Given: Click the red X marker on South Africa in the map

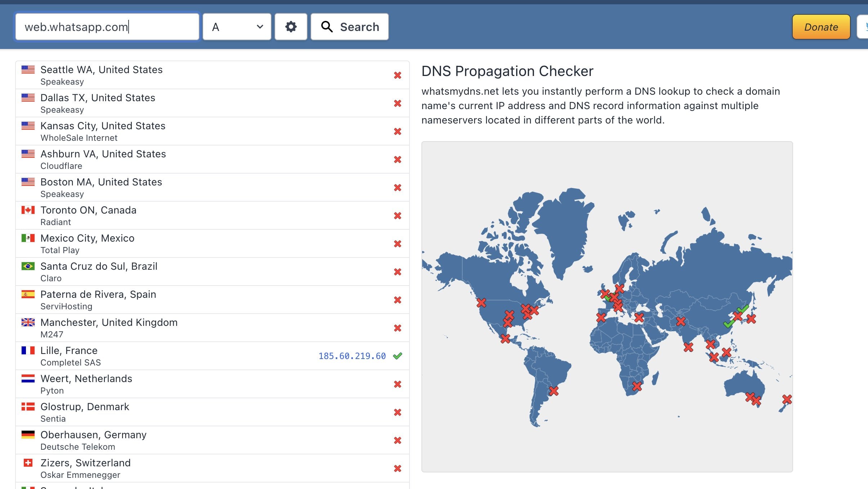Looking at the screenshot, I should tap(637, 386).
